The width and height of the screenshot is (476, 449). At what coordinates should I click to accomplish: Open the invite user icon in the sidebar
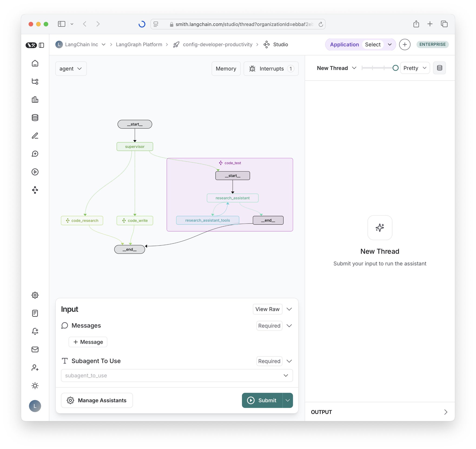point(35,368)
